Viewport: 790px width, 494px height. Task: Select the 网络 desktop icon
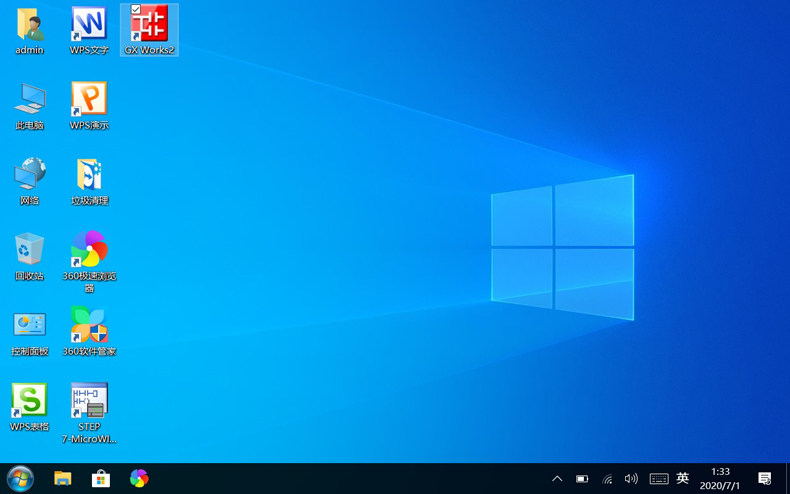[30, 173]
